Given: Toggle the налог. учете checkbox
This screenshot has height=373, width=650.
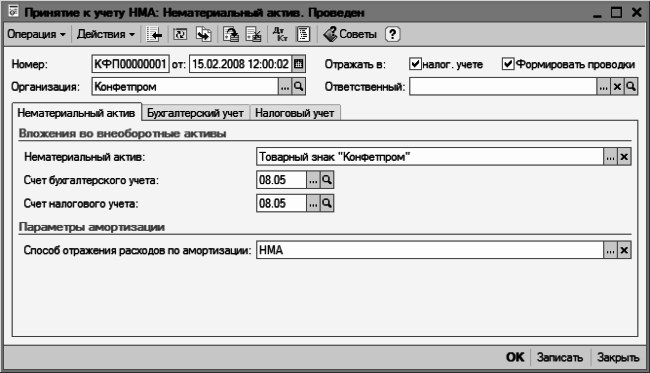Looking at the screenshot, I should (x=415, y=64).
